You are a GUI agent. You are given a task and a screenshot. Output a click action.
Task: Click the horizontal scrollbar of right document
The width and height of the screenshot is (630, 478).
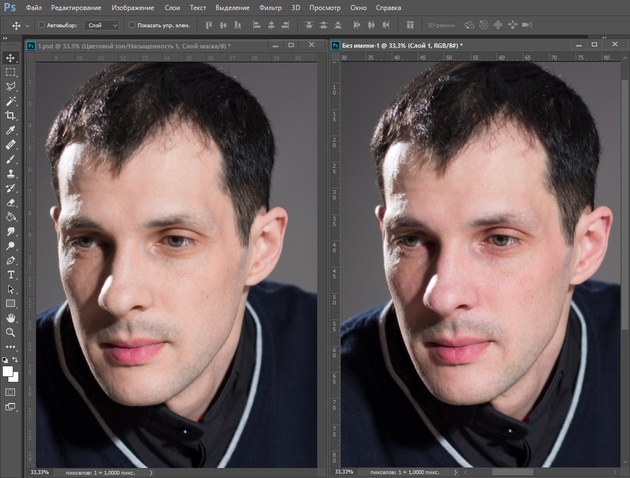[512, 472]
